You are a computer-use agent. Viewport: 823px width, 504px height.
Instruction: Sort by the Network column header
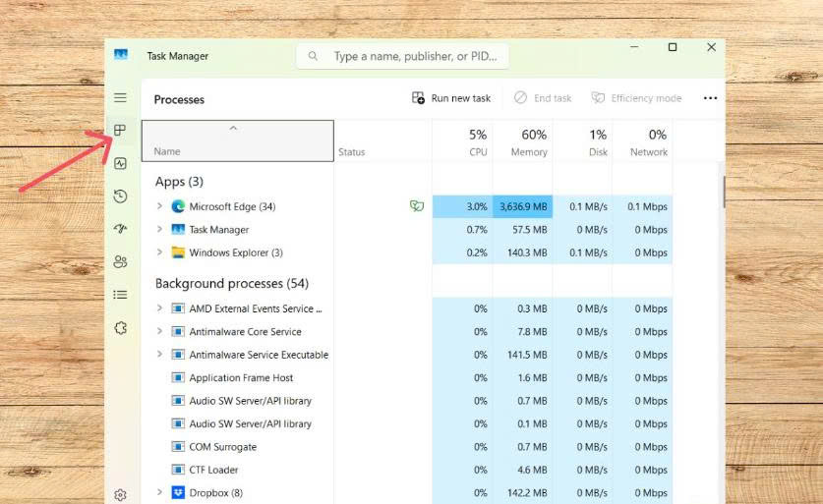pyautogui.click(x=642, y=140)
